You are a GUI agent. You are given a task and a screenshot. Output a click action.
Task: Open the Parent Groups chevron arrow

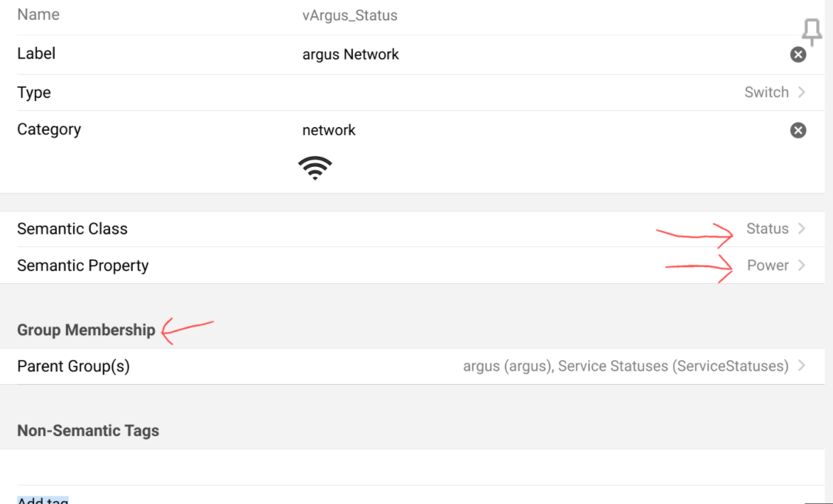(x=802, y=366)
